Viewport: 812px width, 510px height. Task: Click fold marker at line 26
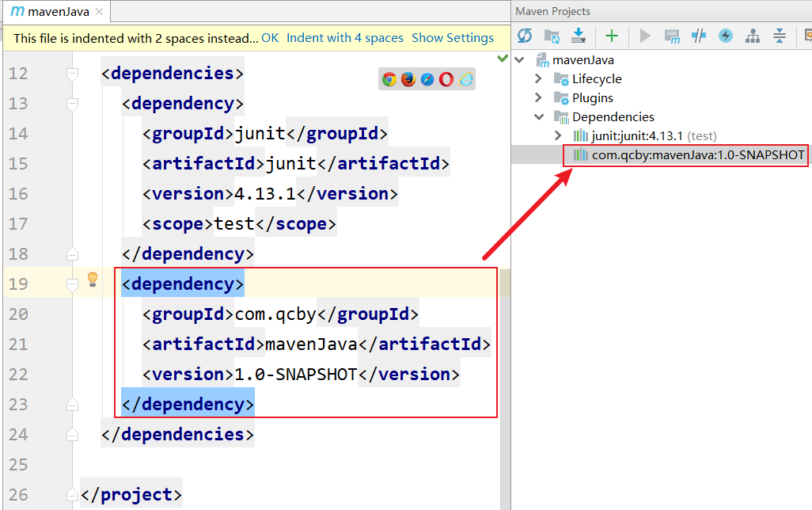pyautogui.click(x=73, y=495)
